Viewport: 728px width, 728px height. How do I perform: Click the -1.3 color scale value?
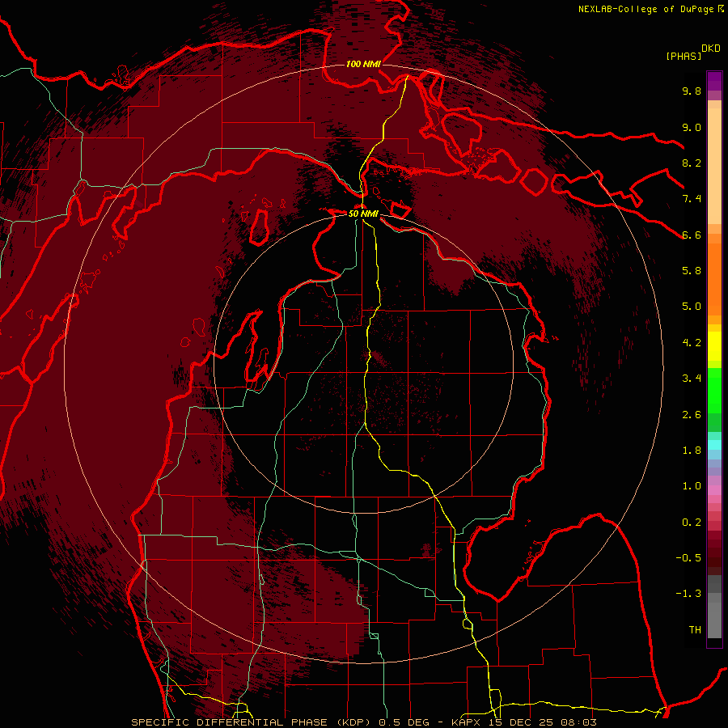688,594
